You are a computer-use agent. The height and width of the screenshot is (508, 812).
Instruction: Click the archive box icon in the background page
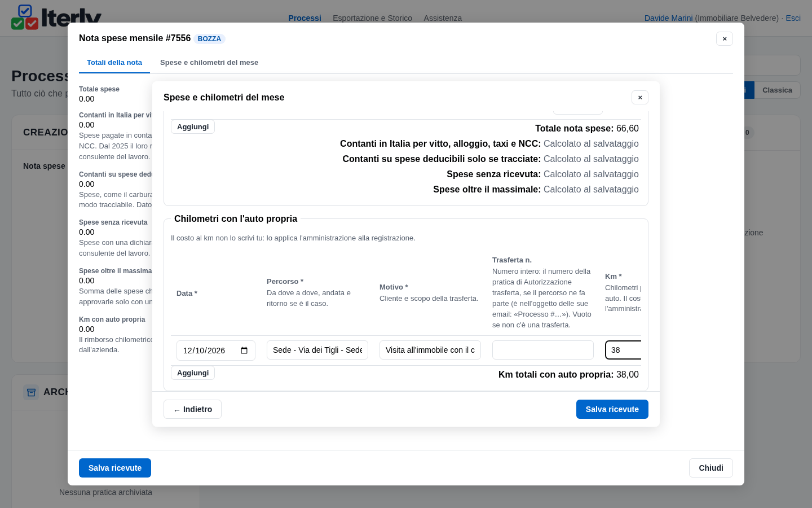[x=31, y=392]
